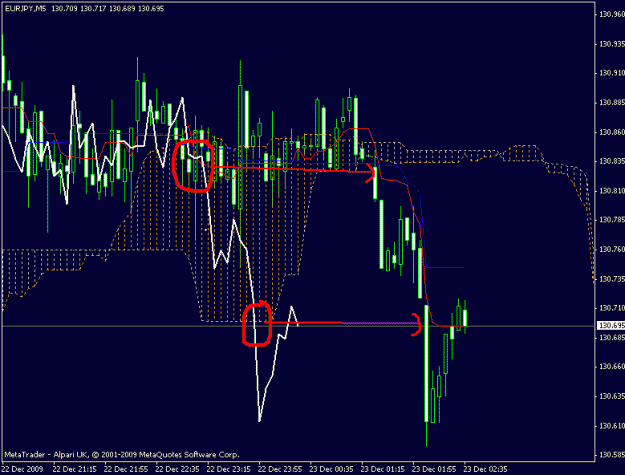Select the 130.835 price axis label

click(612, 161)
